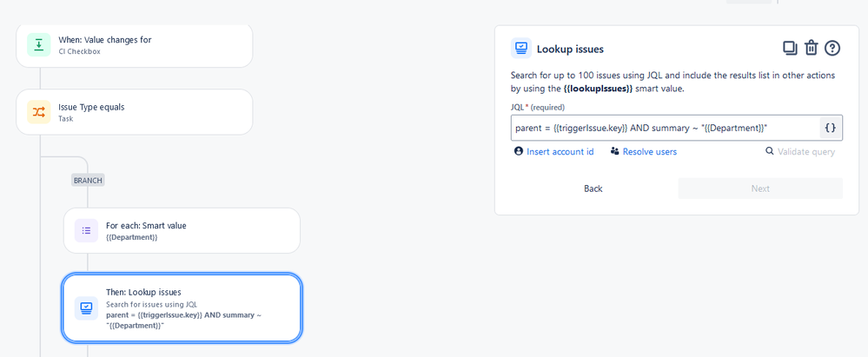Open help via question mark icon

click(832, 48)
